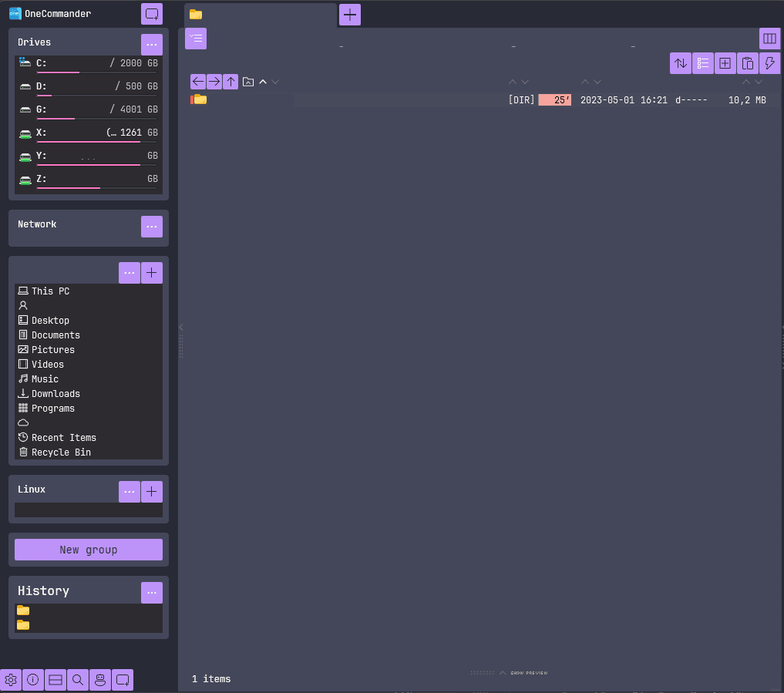Screen dimensions: 784x693
Task: Create a new window with the bottom-right icon
Action: click(x=122, y=680)
